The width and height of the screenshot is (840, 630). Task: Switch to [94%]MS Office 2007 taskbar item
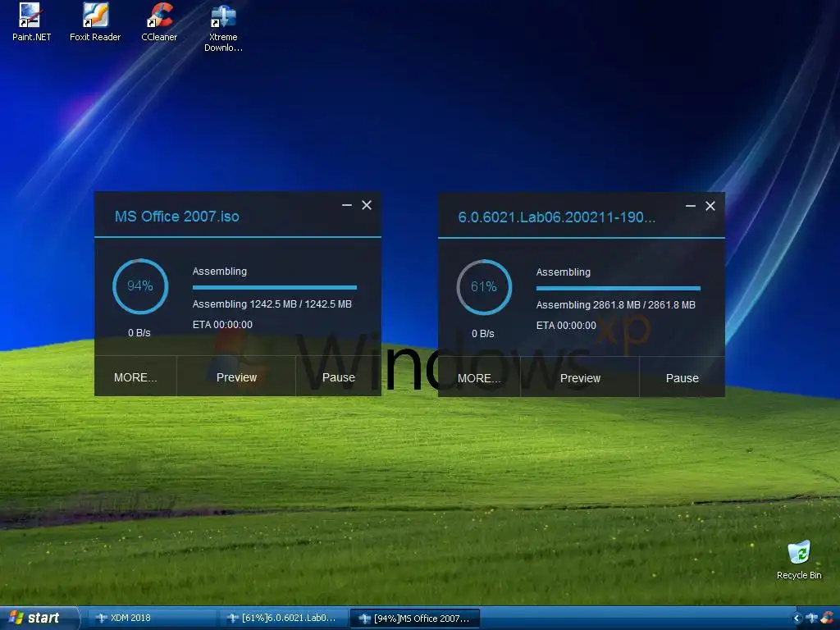[415, 619]
